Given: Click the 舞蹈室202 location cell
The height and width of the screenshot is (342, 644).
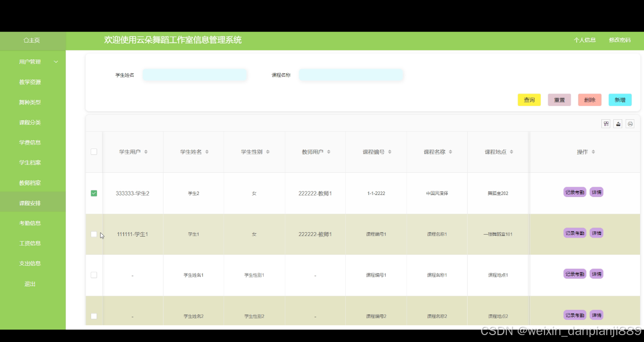Looking at the screenshot, I should pos(498,194).
